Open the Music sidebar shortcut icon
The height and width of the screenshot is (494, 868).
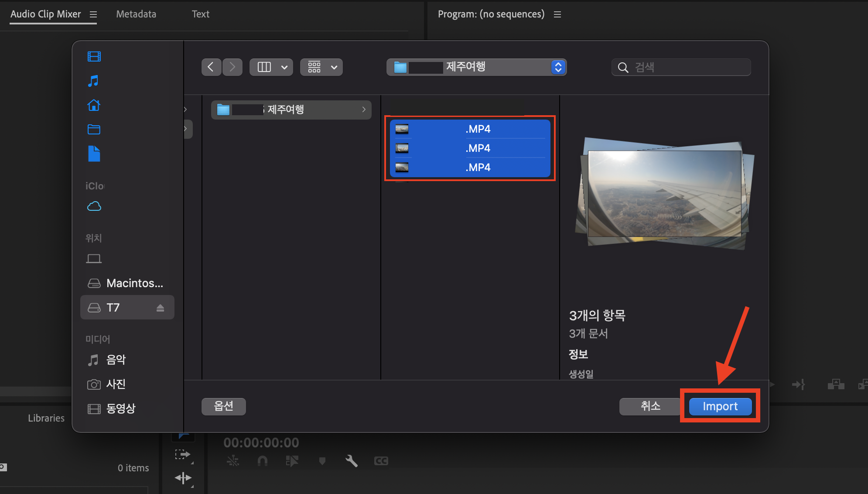pyautogui.click(x=93, y=81)
